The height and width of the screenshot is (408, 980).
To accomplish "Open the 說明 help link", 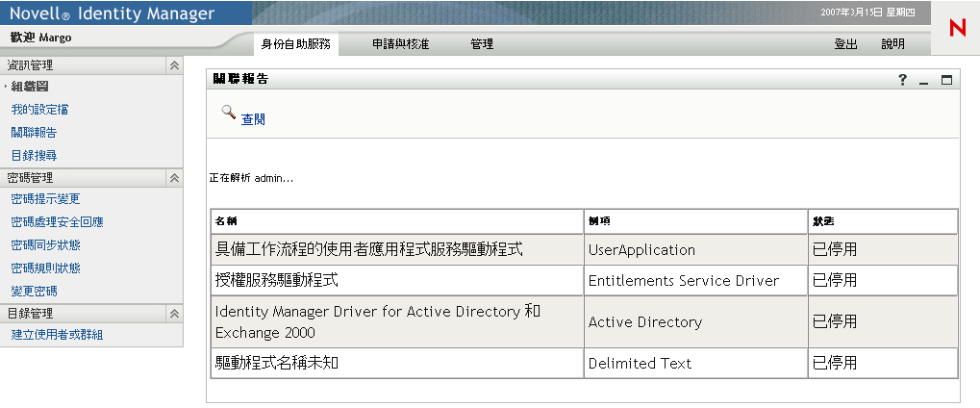I will click(892, 44).
